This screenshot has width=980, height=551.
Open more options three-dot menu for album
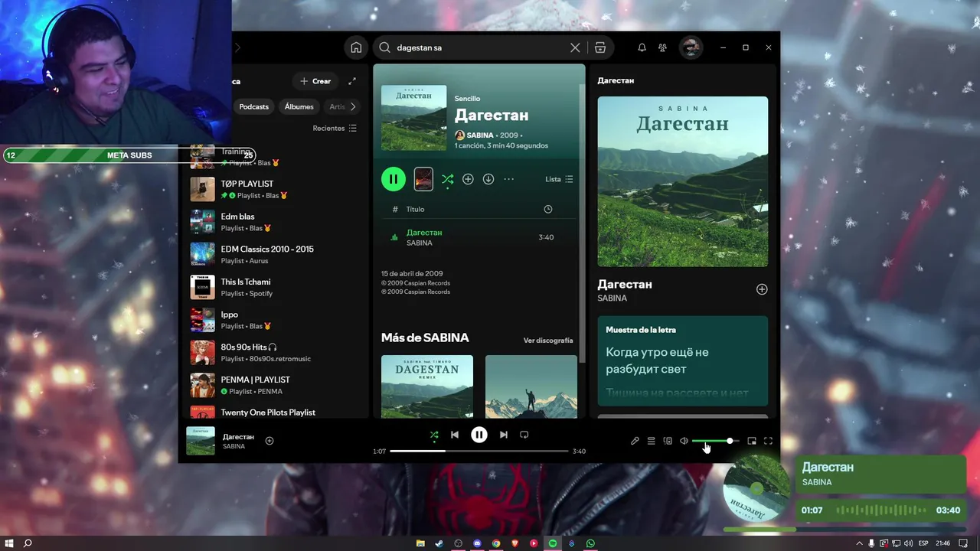click(508, 179)
